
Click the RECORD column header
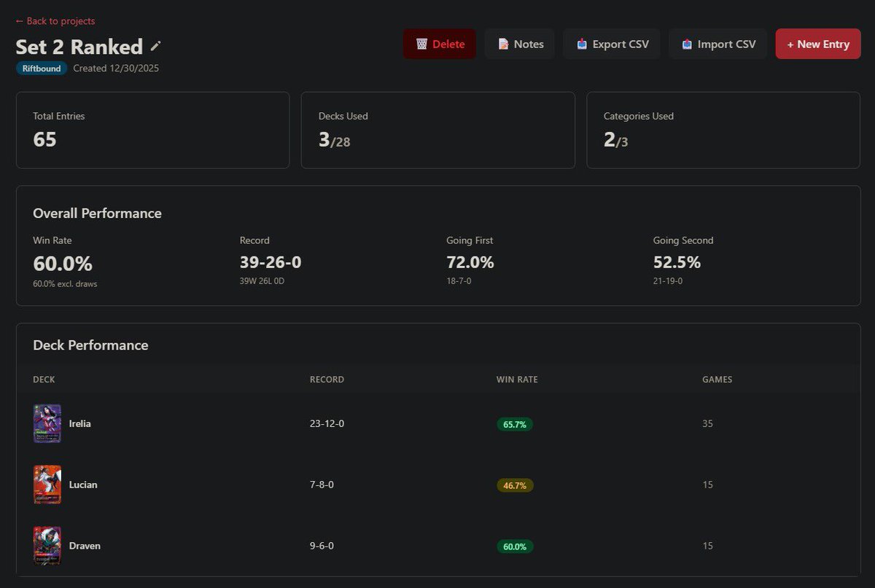pyautogui.click(x=327, y=380)
